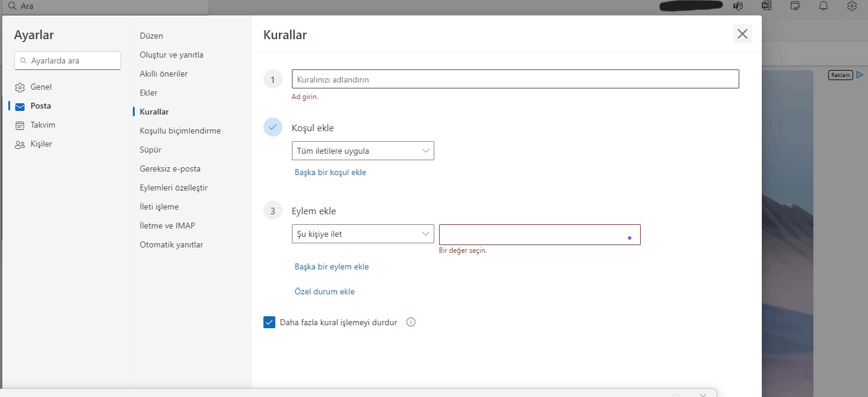Uncheck Daha fazla kural işlemeyi durdur
The height and width of the screenshot is (397, 868).
pos(269,322)
